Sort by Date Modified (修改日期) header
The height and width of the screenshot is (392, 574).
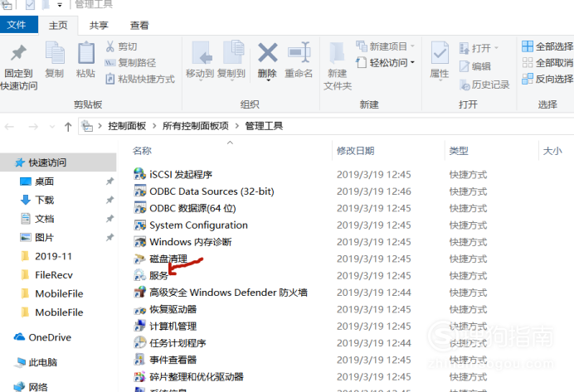pyautogui.click(x=355, y=151)
